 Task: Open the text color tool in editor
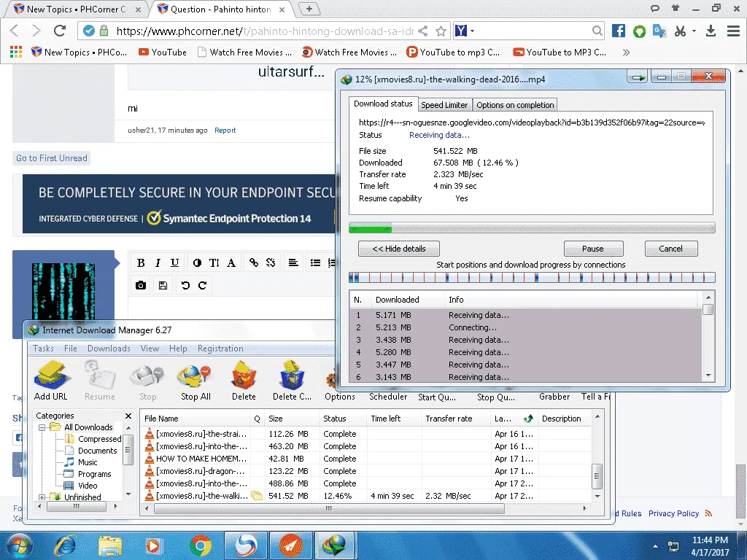[197, 262]
